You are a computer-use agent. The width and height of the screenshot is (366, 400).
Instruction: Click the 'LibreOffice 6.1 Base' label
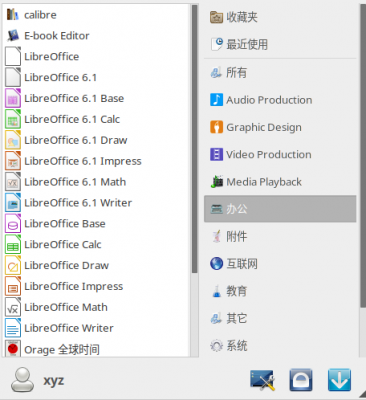(x=74, y=98)
